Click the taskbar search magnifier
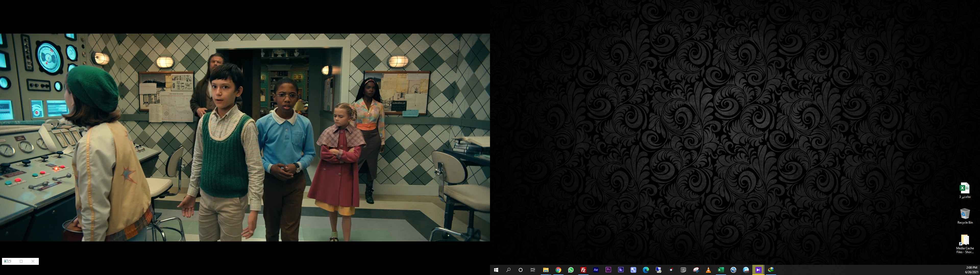The width and height of the screenshot is (980, 275). point(508,270)
